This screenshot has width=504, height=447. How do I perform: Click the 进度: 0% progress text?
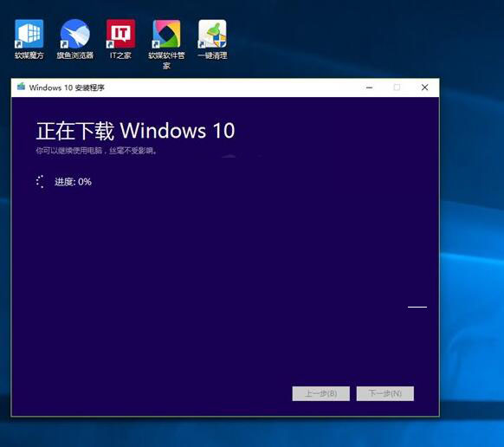[x=74, y=182]
